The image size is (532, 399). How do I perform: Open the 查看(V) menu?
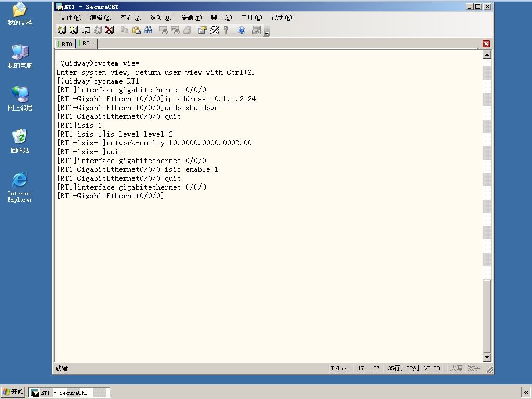pos(130,18)
